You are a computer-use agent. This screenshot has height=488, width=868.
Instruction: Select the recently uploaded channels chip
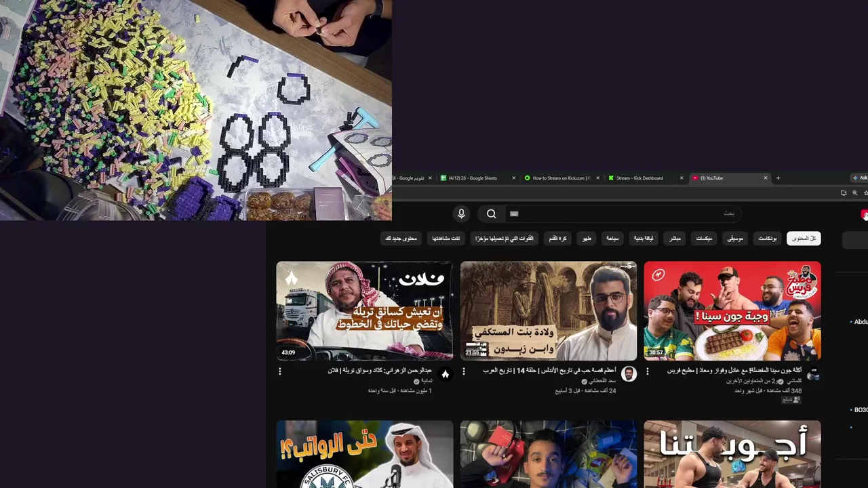coord(504,239)
